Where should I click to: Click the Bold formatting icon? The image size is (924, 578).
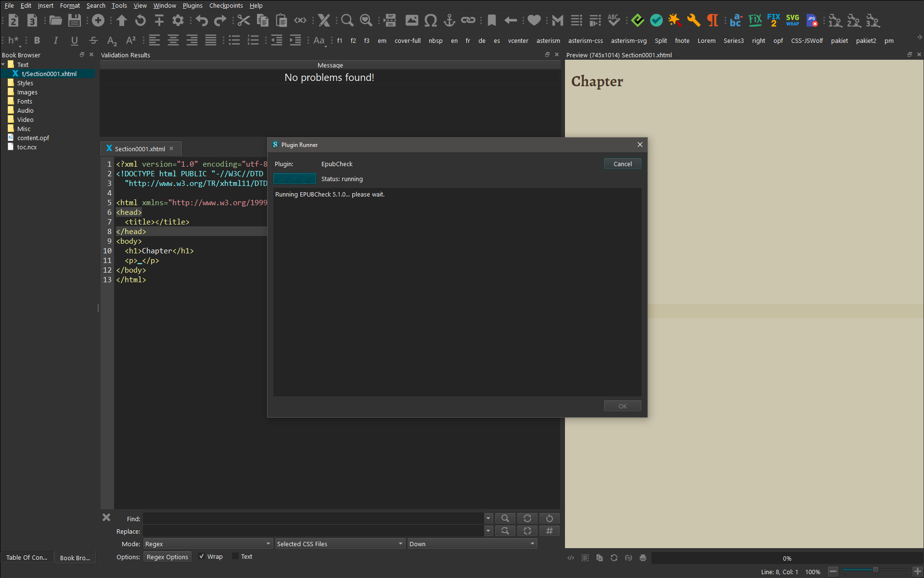[37, 40]
